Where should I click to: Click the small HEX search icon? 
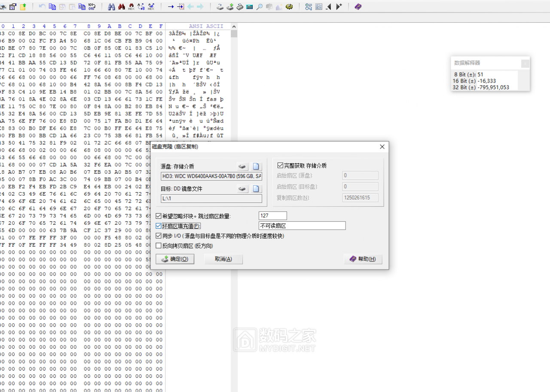(131, 6)
